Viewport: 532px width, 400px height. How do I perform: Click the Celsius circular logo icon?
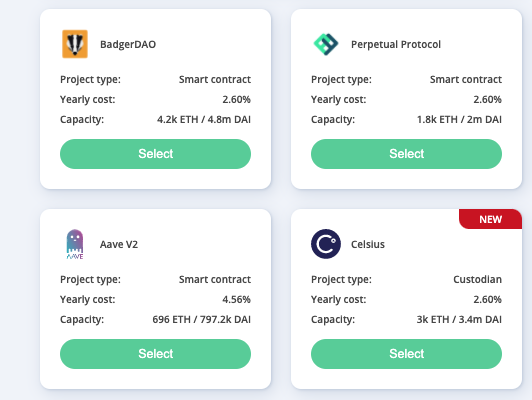click(326, 244)
